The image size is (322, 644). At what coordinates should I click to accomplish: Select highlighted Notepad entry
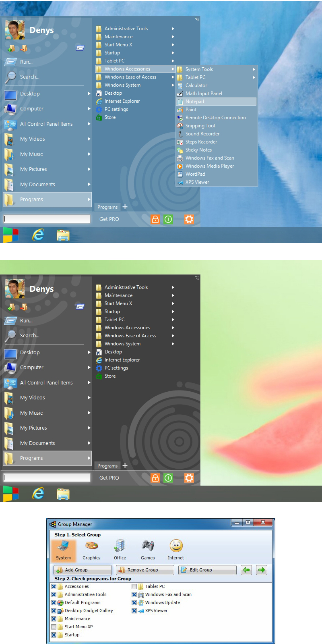click(217, 102)
